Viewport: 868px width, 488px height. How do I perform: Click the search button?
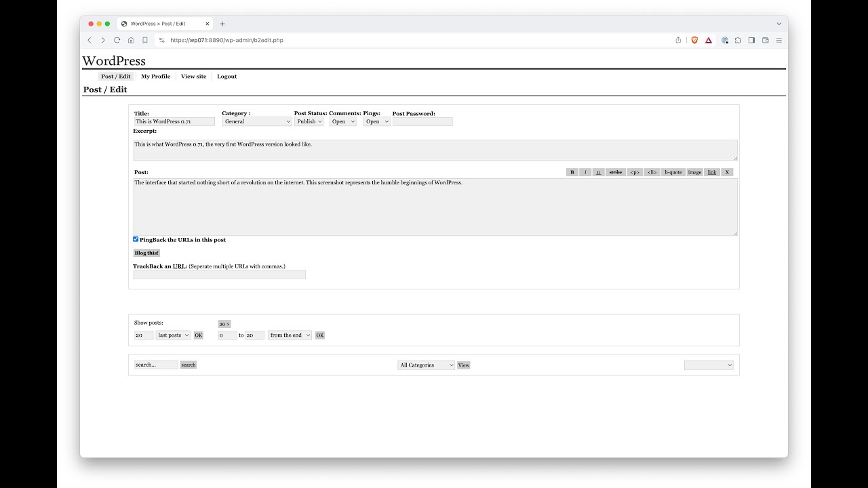189,365
